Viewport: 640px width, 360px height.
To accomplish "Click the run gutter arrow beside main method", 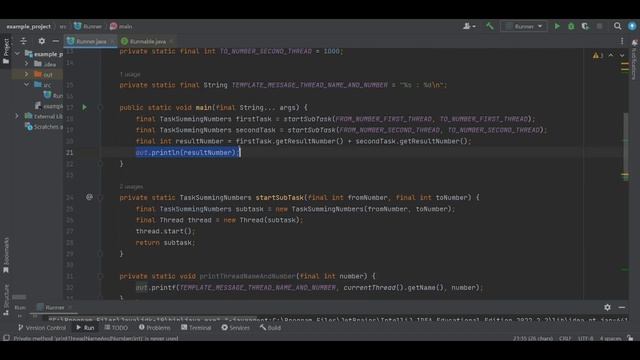I will pyautogui.click(x=84, y=107).
